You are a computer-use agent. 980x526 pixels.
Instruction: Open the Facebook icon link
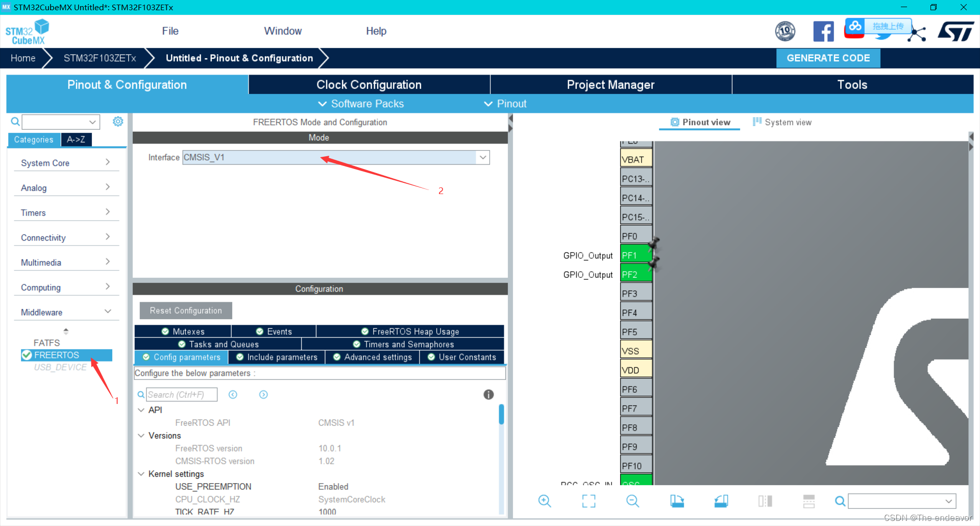823,31
